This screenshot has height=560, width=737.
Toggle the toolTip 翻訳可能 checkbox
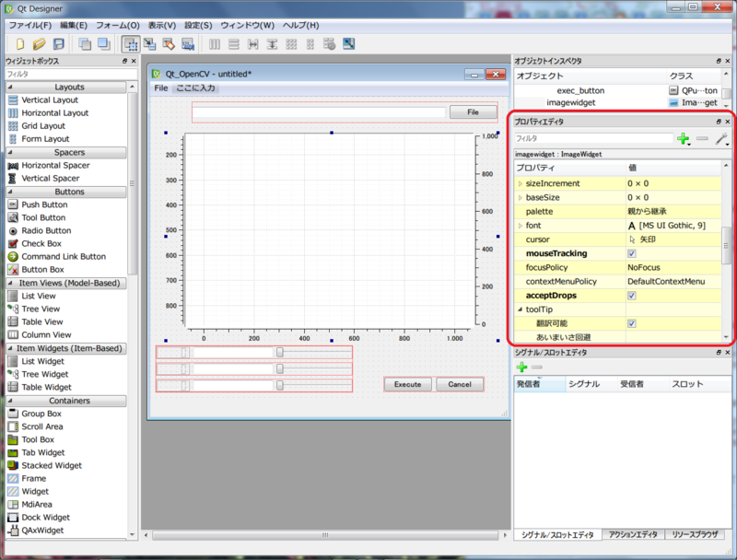coord(632,323)
